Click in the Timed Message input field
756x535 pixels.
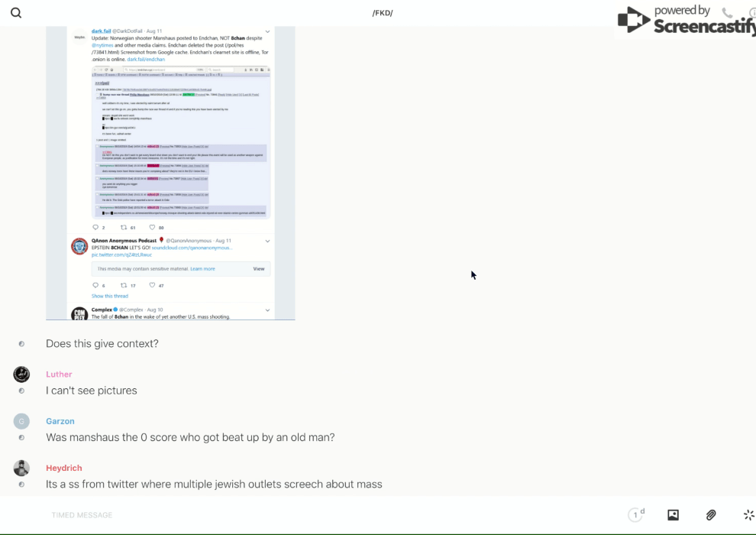[305, 515]
